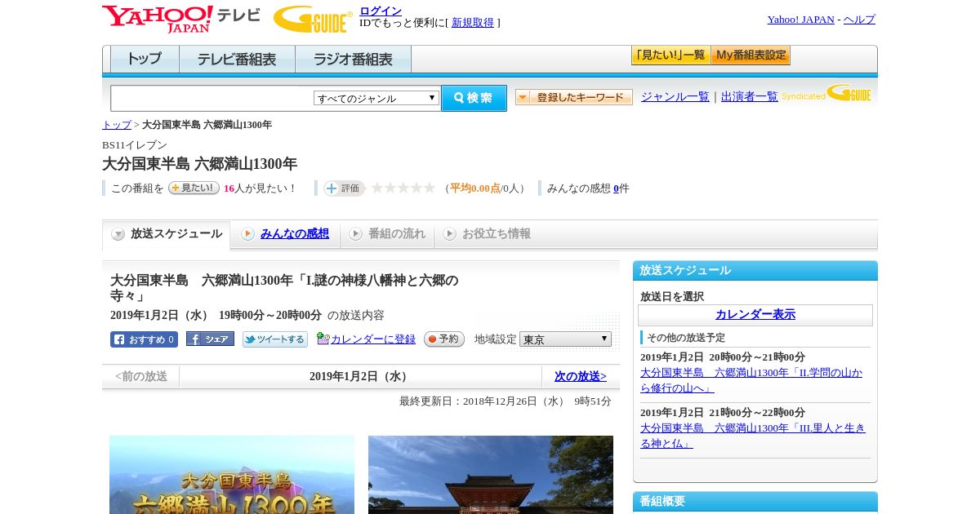Image resolution: width=980 pixels, height=514 pixels.
Task: Focus the keyword search input field
Action: 212,98
